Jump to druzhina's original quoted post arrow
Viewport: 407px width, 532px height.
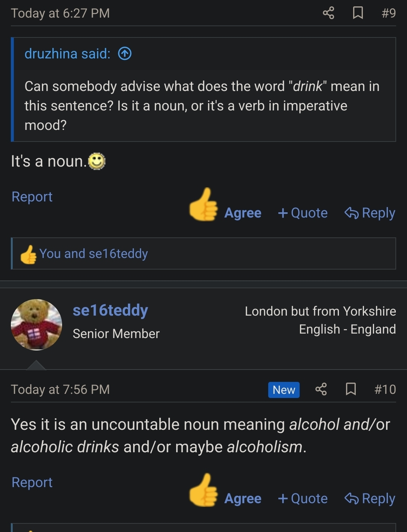point(125,54)
